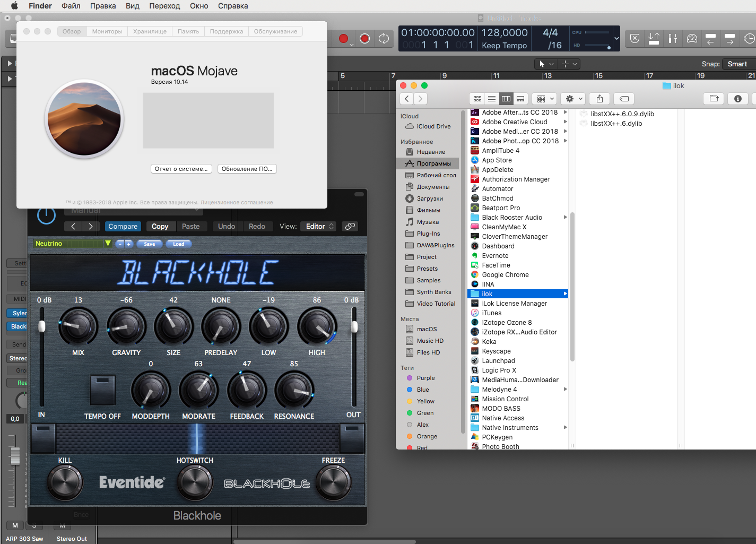Viewport: 756px width, 544px height.
Task: Switch Finder to icon view
Action: 477,99
